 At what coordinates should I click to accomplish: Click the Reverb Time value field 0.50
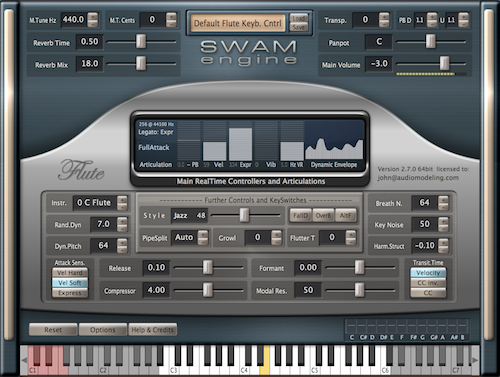[89, 42]
